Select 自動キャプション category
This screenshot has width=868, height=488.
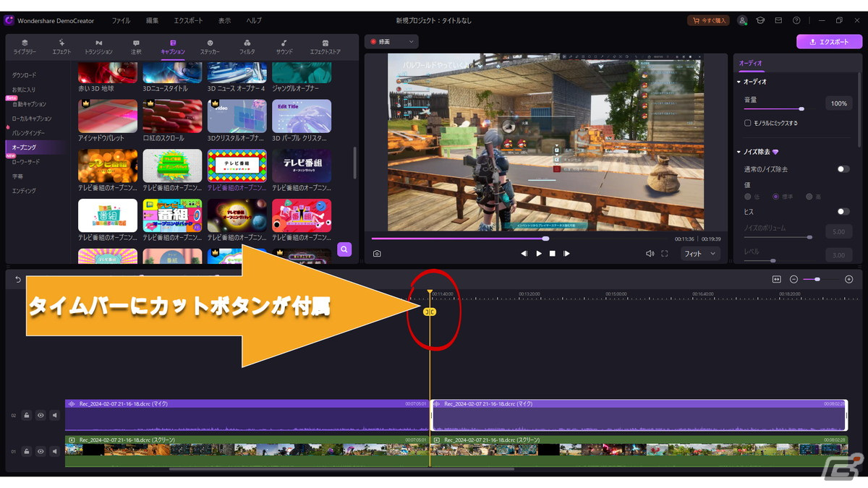click(29, 104)
